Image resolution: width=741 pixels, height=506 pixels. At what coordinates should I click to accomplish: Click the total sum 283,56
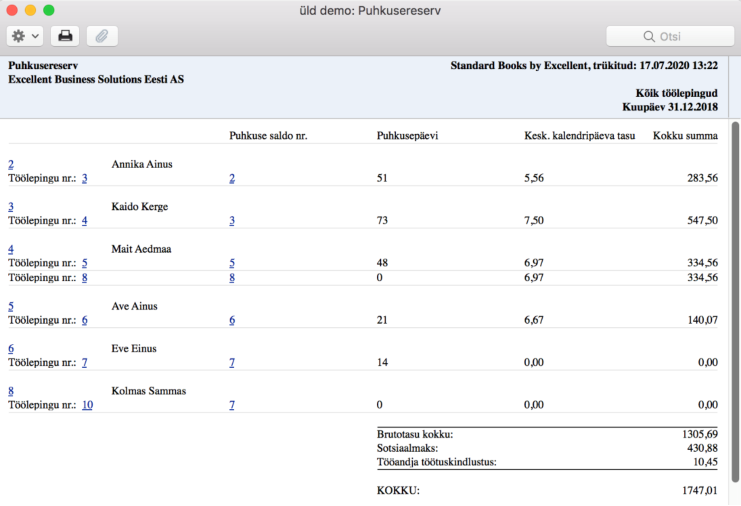coord(702,179)
